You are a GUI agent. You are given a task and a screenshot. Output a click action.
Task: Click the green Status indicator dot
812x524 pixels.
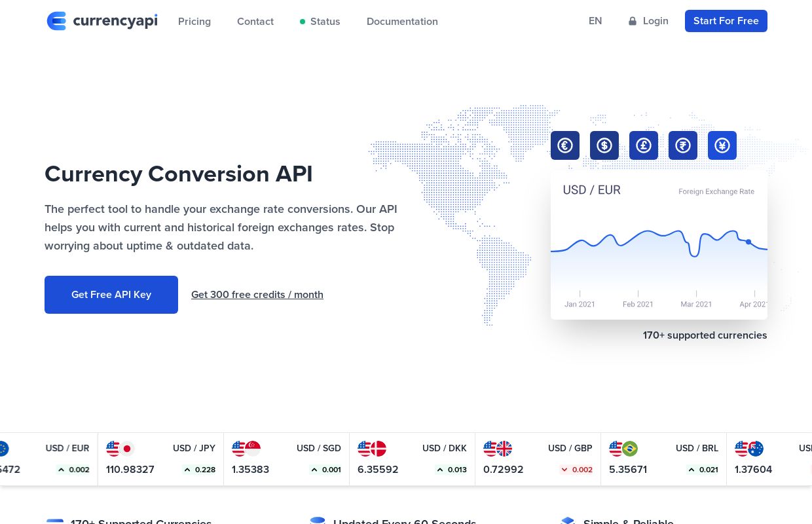tap(303, 22)
